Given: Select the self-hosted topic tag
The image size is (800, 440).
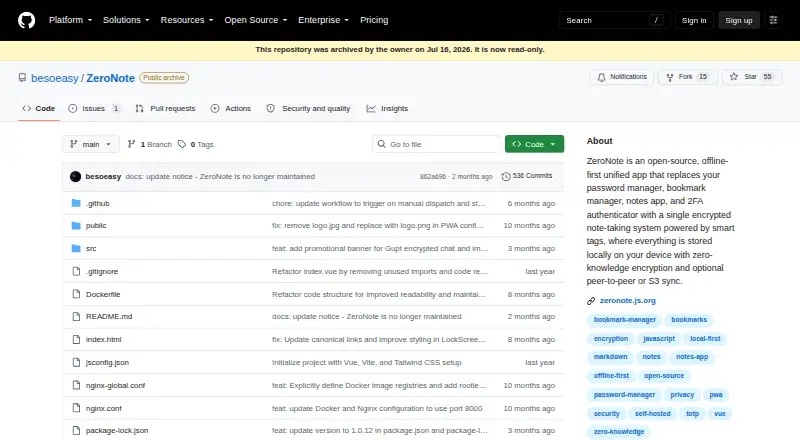Looking at the screenshot, I should (653, 413).
